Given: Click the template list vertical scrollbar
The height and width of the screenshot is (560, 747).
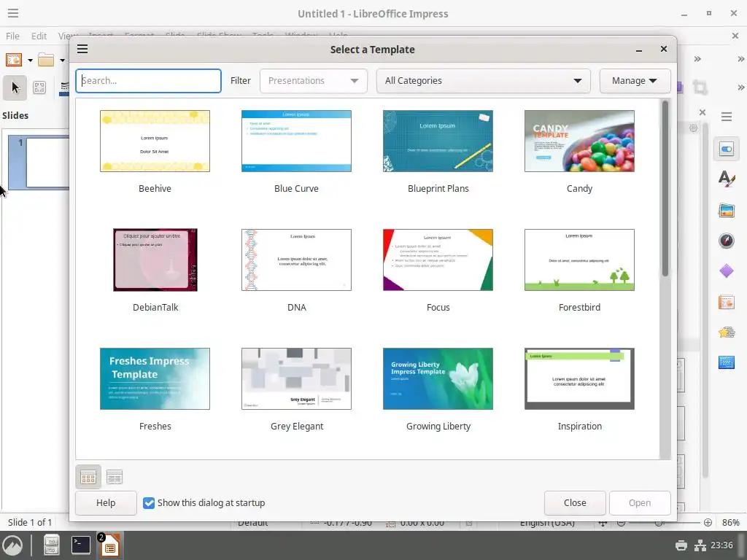Looking at the screenshot, I should coord(665,188).
